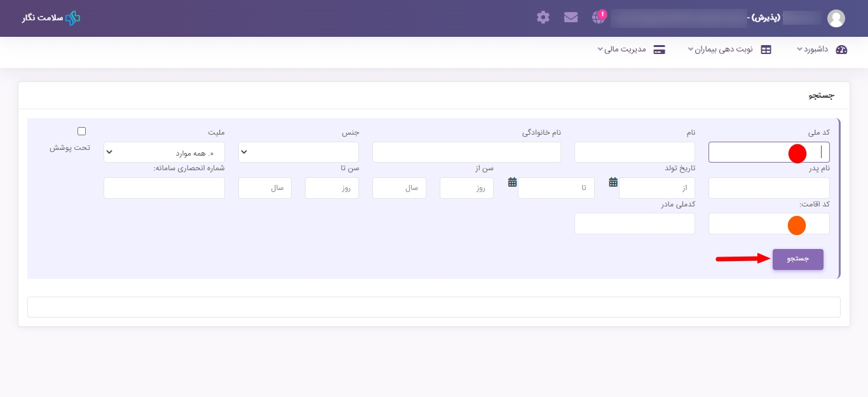This screenshot has width=868, height=397.
Task: Open the settings gear icon
Action: [543, 17]
